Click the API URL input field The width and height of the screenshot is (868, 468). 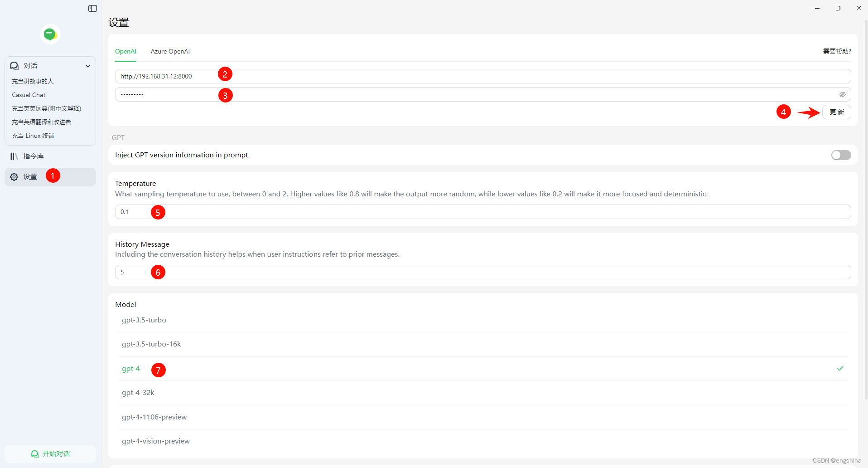click(483, 76)
